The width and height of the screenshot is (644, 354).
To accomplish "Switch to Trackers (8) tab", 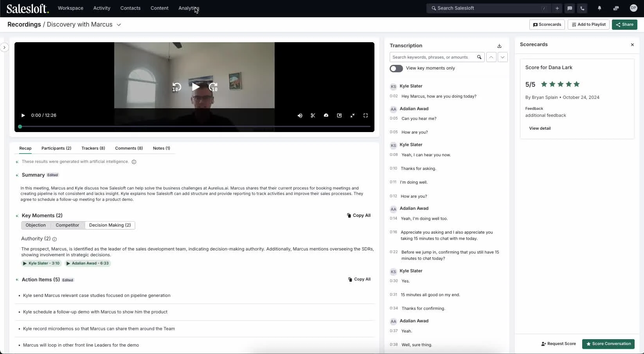I will 93,148.
